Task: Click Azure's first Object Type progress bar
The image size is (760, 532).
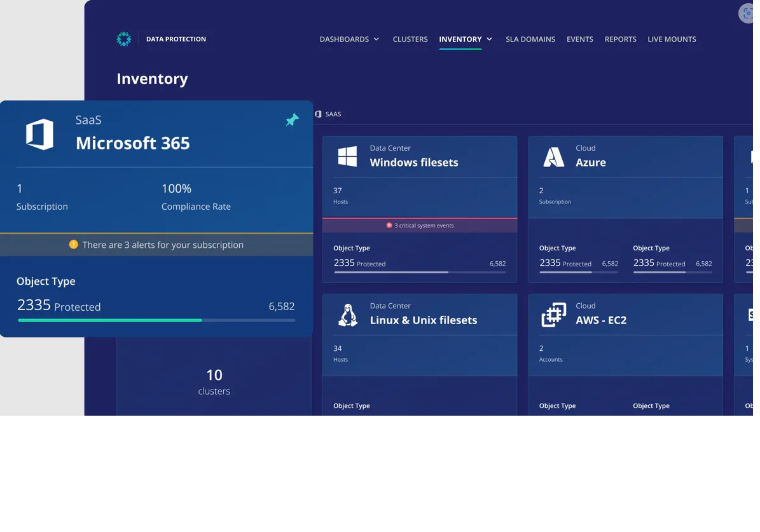Action: click(579, 272)
